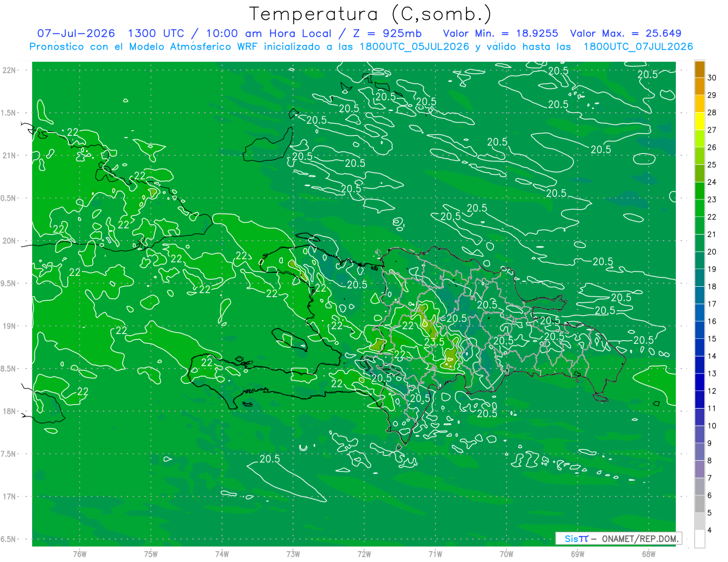Pick the white swatch below 4 on color bar
Image resolution: width=728 pixels, height=562 pixels.
699,539
